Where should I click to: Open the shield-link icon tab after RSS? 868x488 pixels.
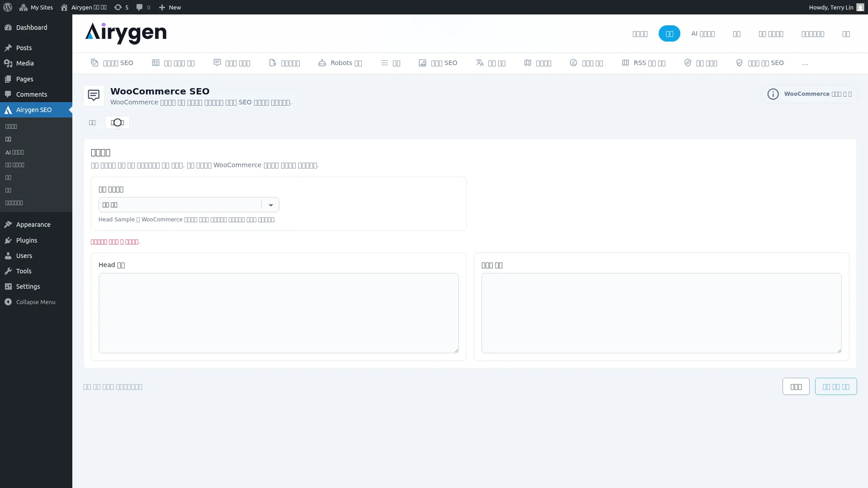coord(700,63)
